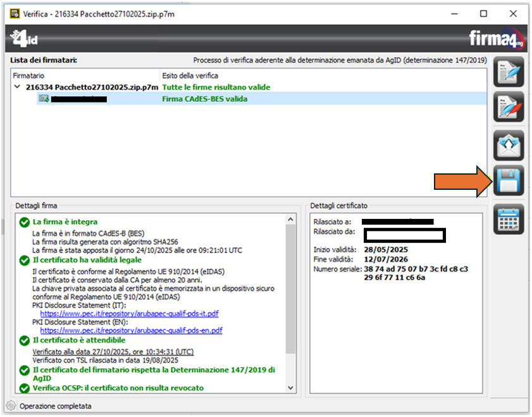Click the 'Il certificato ha validità legale' heading
The width and height of the screenshot is (532, 417).
coord(87,260)
